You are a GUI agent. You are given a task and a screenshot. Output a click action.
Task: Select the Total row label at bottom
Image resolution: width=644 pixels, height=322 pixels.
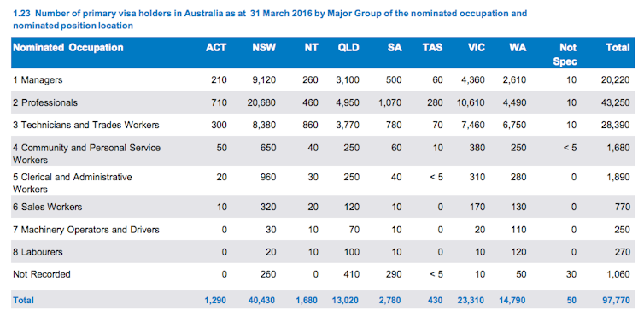pos(23,301)
